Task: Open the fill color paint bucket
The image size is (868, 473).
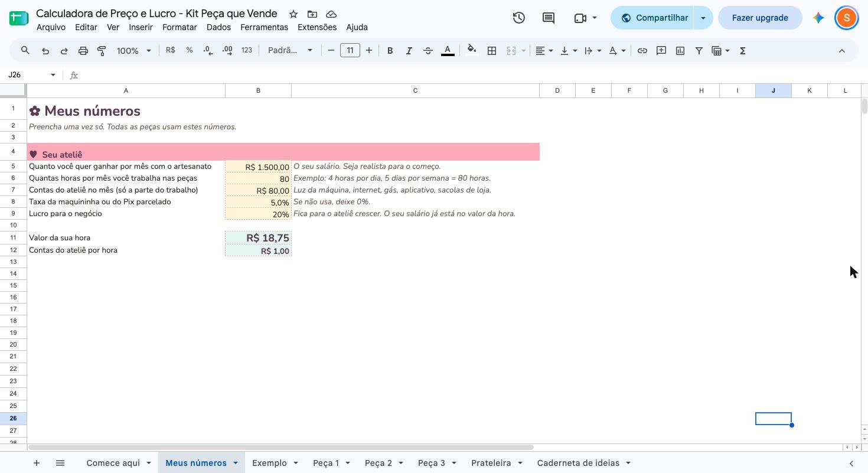Action: pyautogui.click(x=471, y=51)
